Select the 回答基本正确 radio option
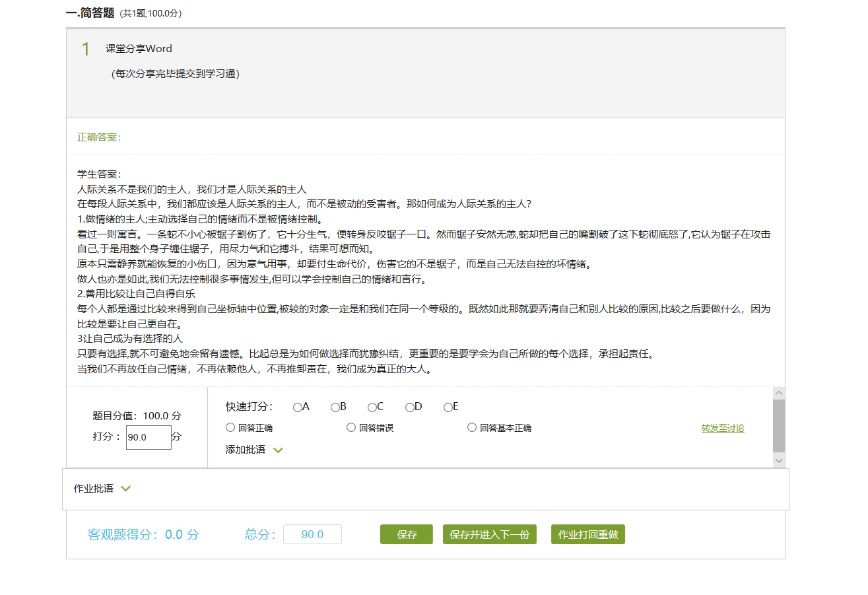 472,428
